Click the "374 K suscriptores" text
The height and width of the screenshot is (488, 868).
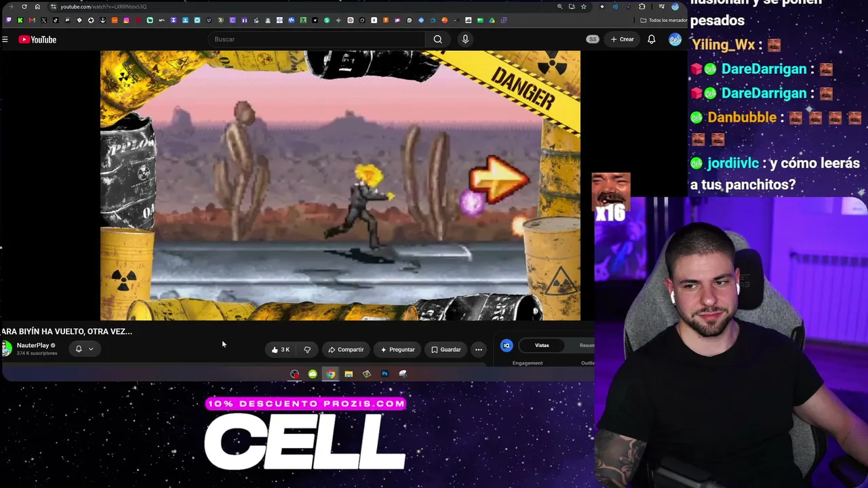click(37, 353)
